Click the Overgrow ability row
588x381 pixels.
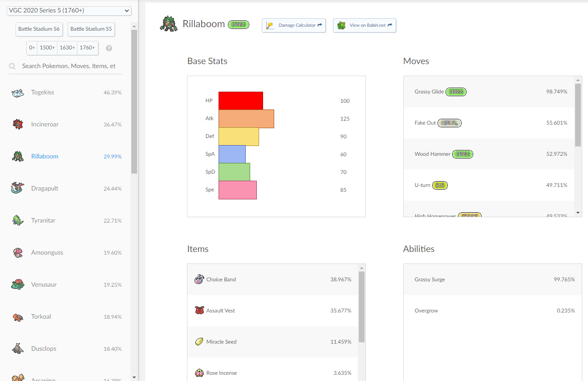click(493, 311)
